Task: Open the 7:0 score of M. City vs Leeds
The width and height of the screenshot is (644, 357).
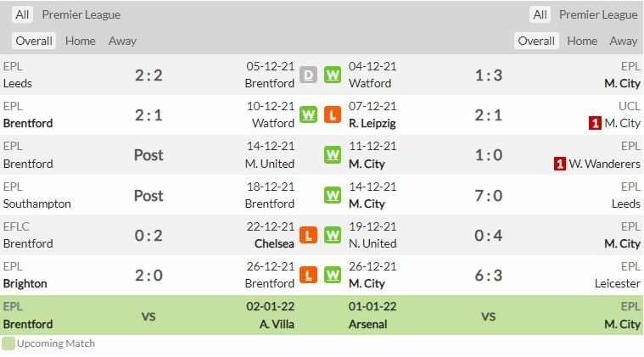Action: click(x=489, y=195)
